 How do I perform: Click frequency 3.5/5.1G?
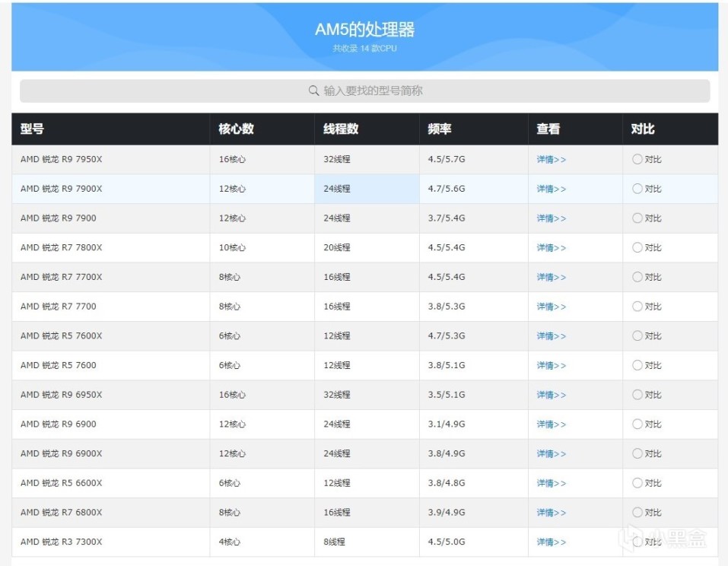point(447,395)
